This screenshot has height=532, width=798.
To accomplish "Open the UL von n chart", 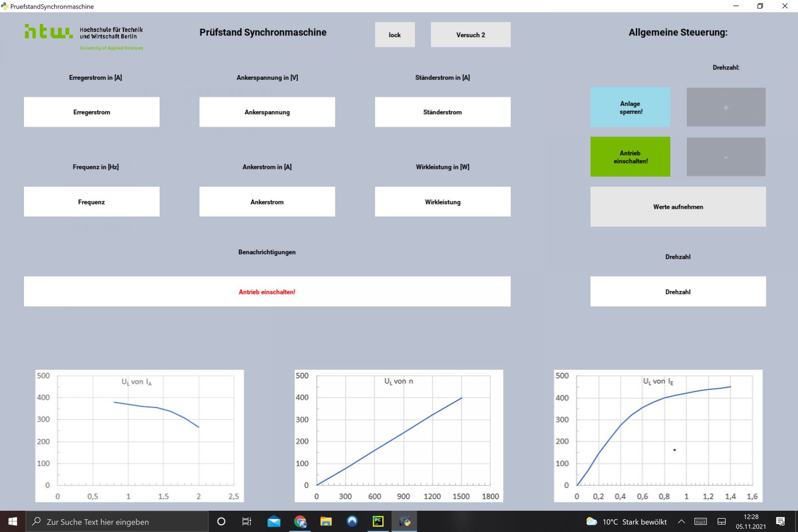I will click(399, 435).
